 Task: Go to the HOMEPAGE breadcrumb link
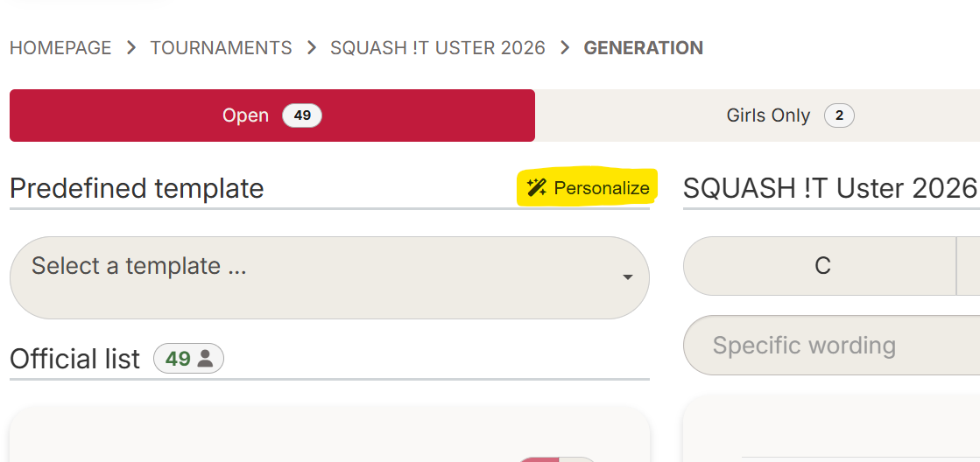[x=60, y=48]
